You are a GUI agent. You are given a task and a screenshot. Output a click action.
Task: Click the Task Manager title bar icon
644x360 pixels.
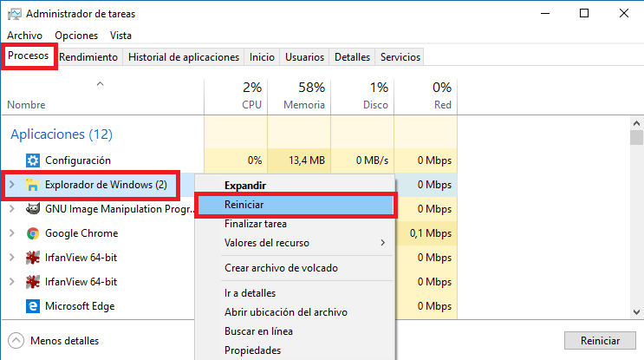15,14
